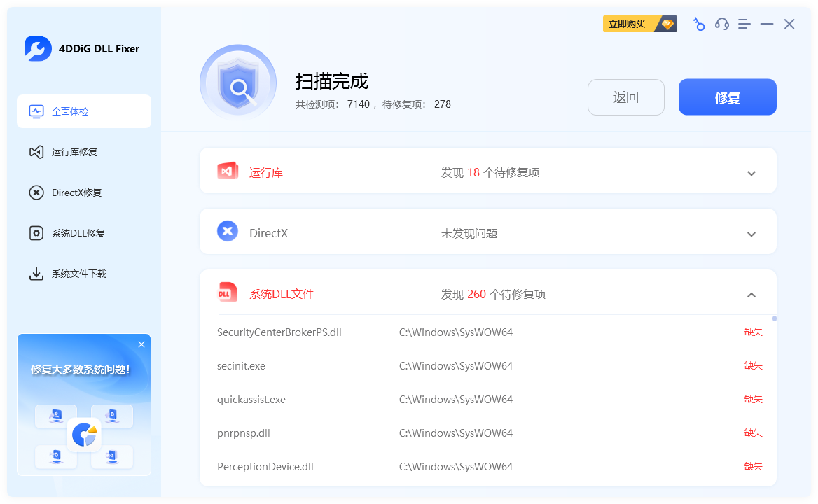
Task: Click the 修复大多数系统问题 promo banner
Action: click(84, 405)
